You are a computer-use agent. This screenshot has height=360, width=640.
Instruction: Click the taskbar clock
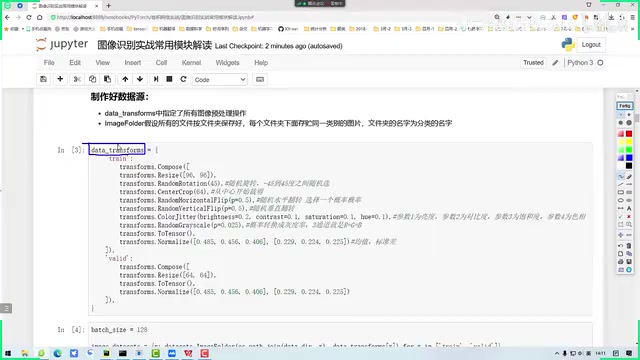[600, 353]
